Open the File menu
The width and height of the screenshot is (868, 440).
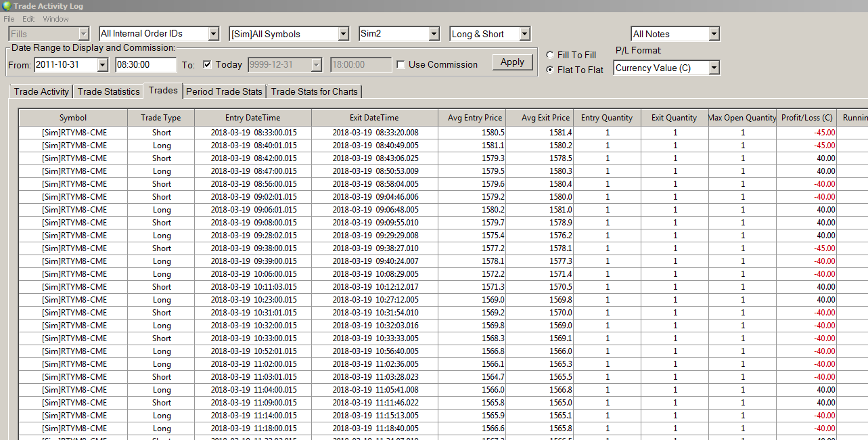[x=9, y=19]
